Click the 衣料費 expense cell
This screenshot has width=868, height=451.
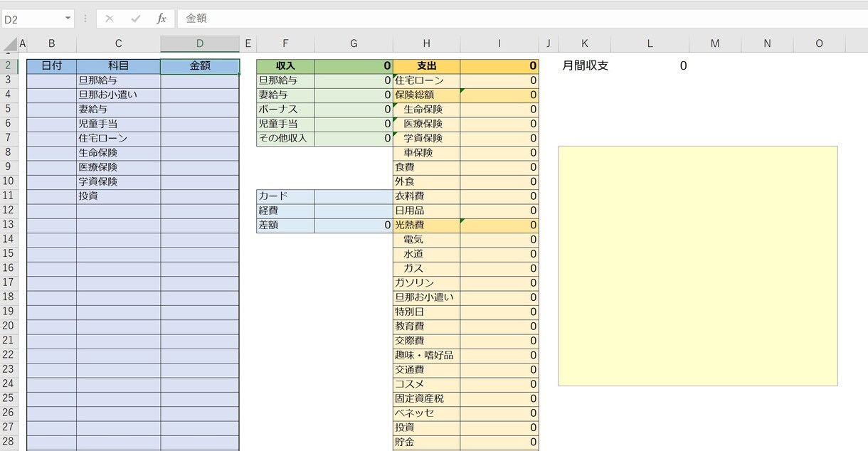tap(426, 196)
